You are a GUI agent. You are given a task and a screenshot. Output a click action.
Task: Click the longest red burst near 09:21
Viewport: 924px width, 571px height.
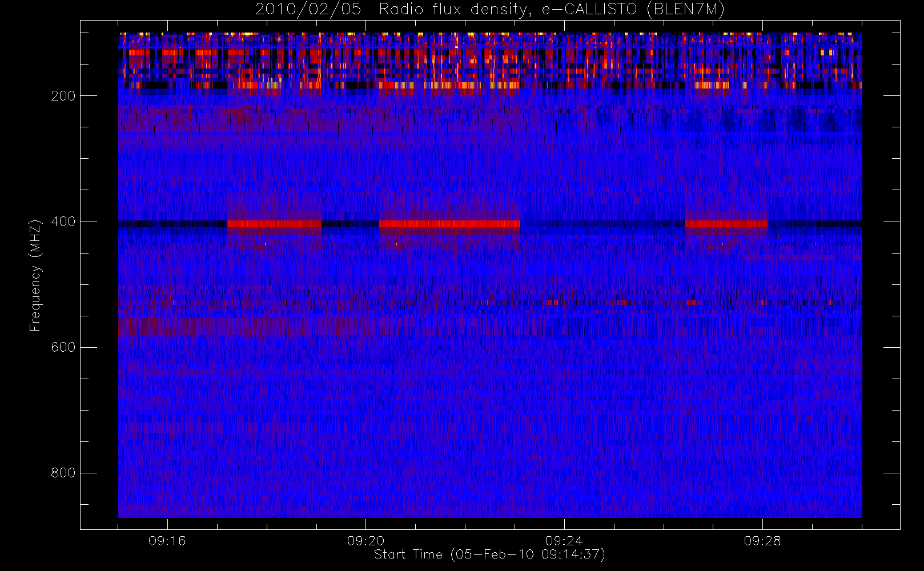click(x=449, y=224)
